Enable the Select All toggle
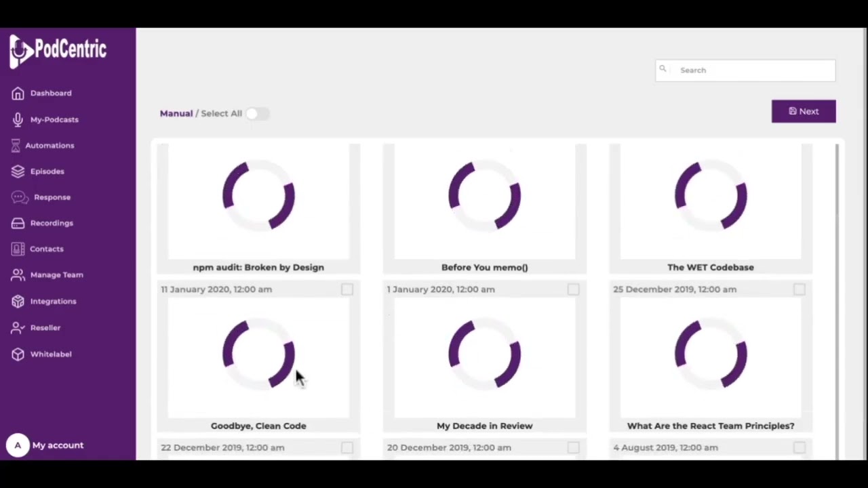 257,113
